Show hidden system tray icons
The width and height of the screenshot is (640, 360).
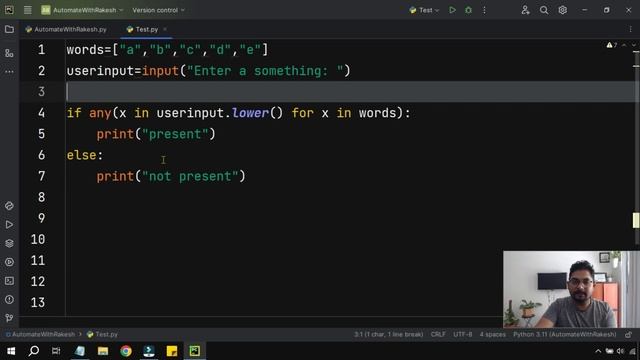click(x=598, y=351)
